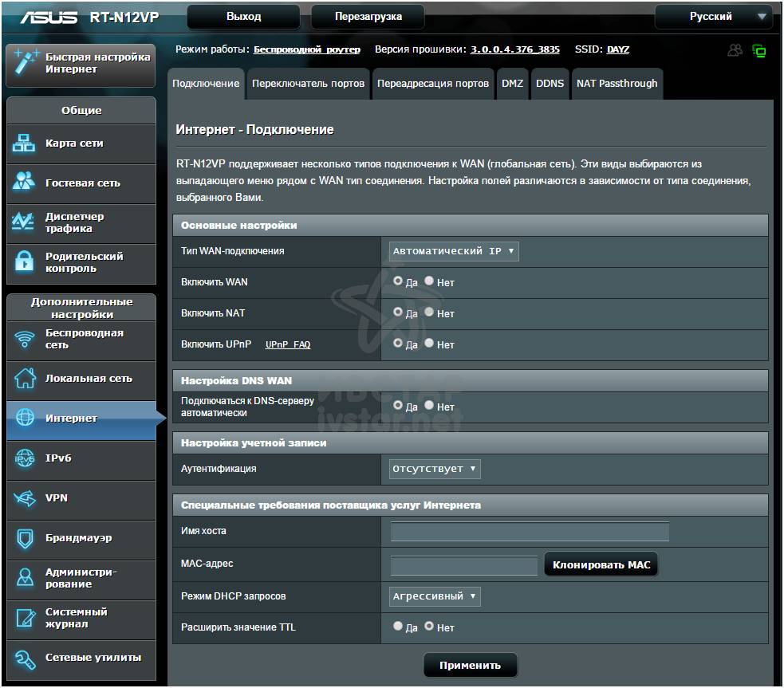Click the Имя хоста input field
Image resolution: width=784 pixels, height=688 pixels.
click(x=530, y=531)
